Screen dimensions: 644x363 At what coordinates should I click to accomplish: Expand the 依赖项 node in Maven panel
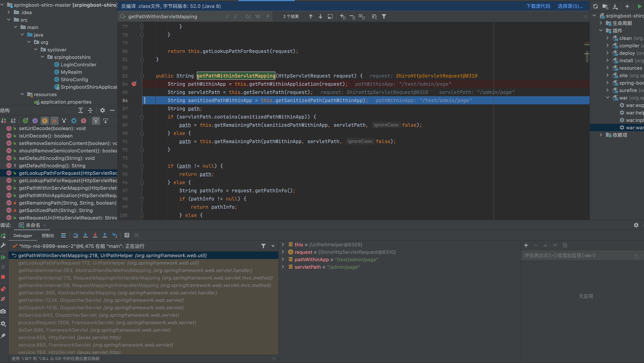tap(601, 135)
